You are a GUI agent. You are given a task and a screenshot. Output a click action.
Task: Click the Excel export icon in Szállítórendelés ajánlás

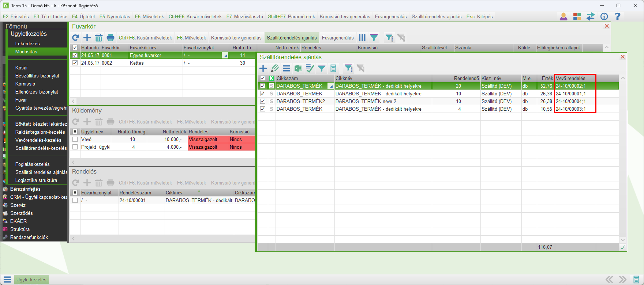coord(298,68)
